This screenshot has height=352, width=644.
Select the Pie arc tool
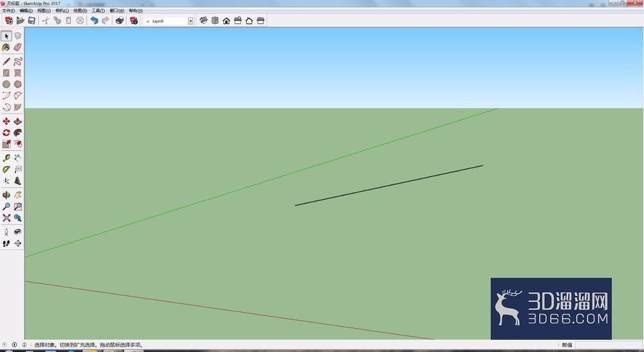[x=17, y=107]
